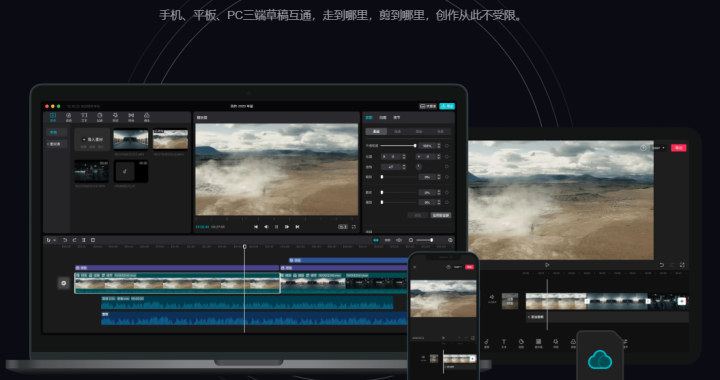Select the desert steam clip thumbnail in media bin
The image size is (720, 380).
(x=170, y=140)
